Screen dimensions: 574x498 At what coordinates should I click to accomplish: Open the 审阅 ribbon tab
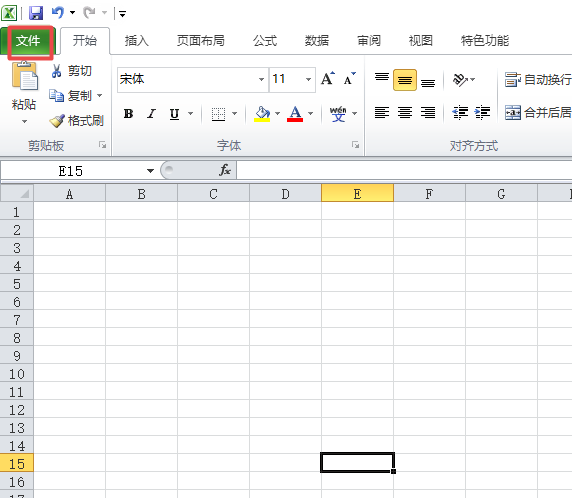369,41
